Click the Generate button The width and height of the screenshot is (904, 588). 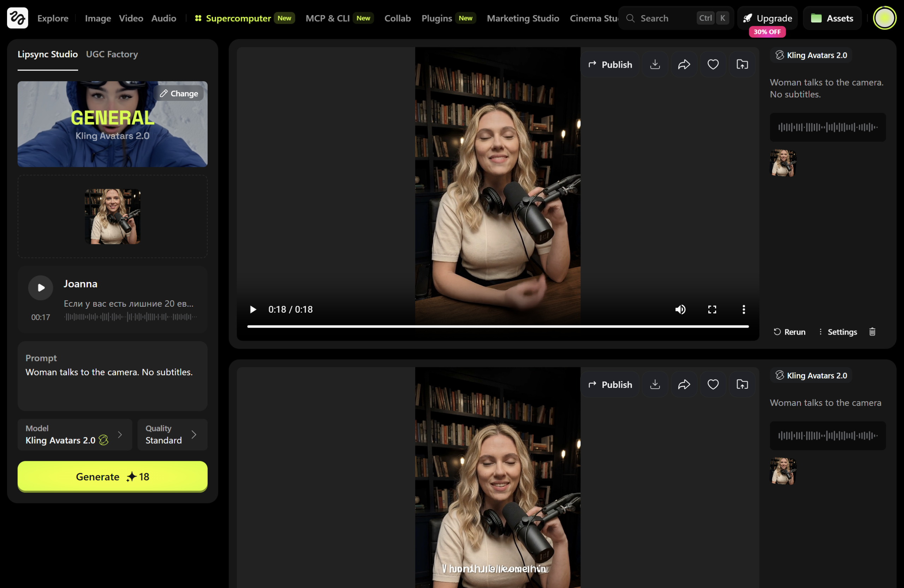click(112, 476)
